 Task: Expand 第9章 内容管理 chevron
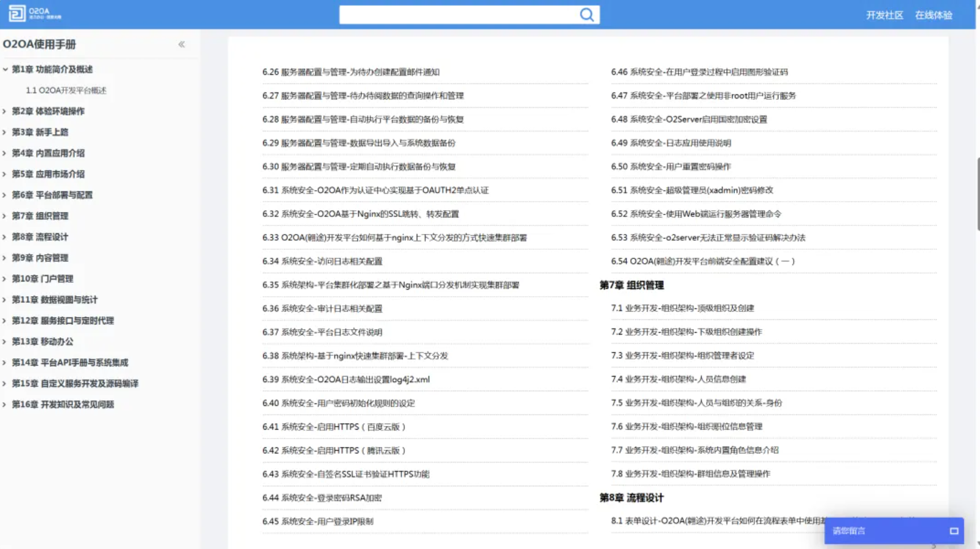tap(5, 258)
